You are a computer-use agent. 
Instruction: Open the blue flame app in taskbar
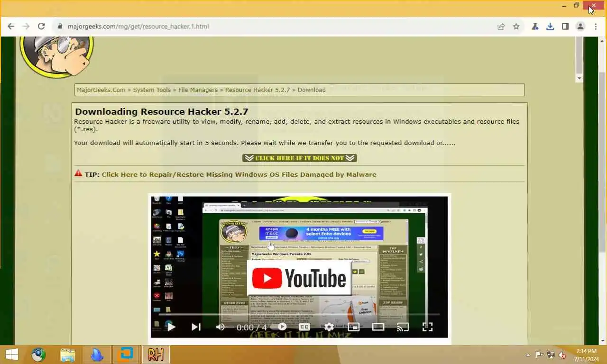coord(97,355)
